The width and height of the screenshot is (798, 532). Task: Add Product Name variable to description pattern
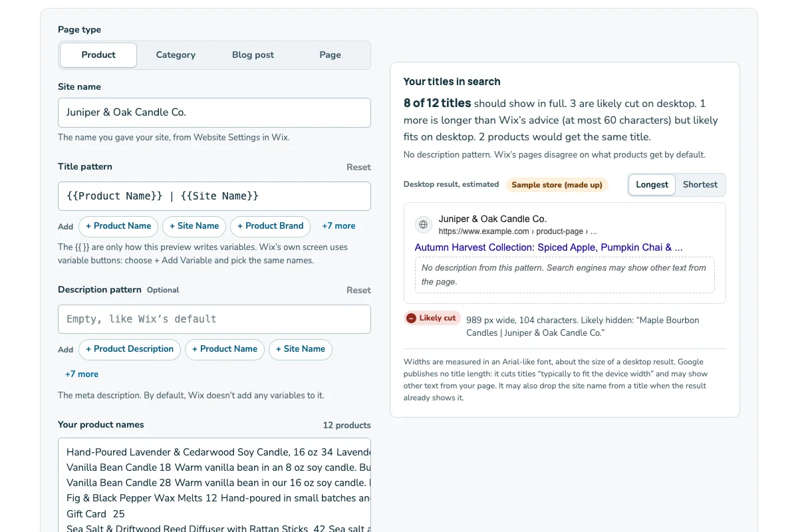pyautogui.click(x=225, y=349)
